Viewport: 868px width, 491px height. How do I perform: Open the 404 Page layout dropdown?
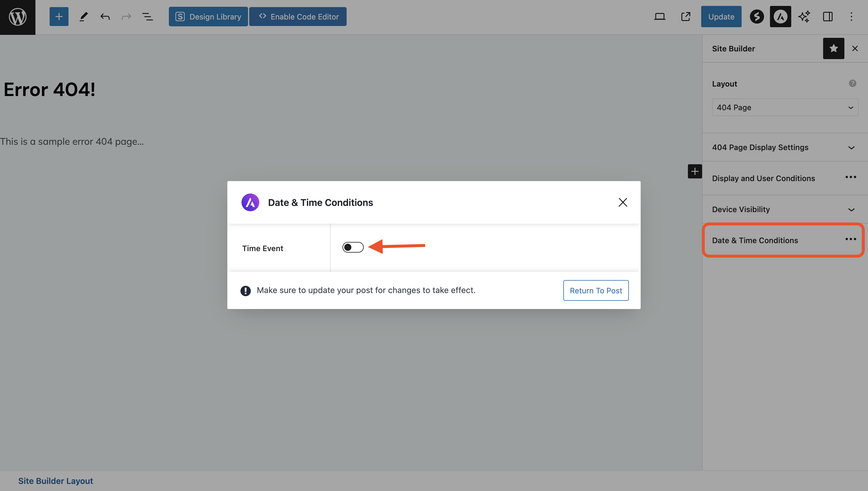point(785,107)
